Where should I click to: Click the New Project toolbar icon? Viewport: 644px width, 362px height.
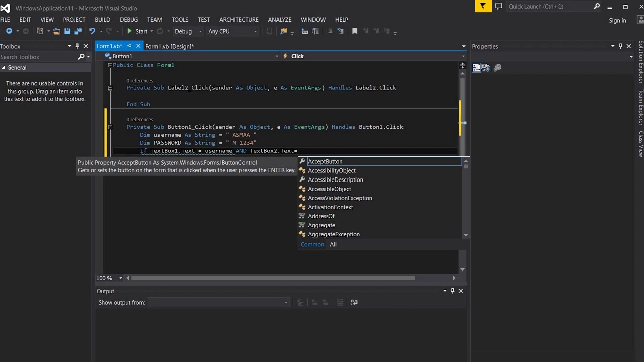click(40, 31)
